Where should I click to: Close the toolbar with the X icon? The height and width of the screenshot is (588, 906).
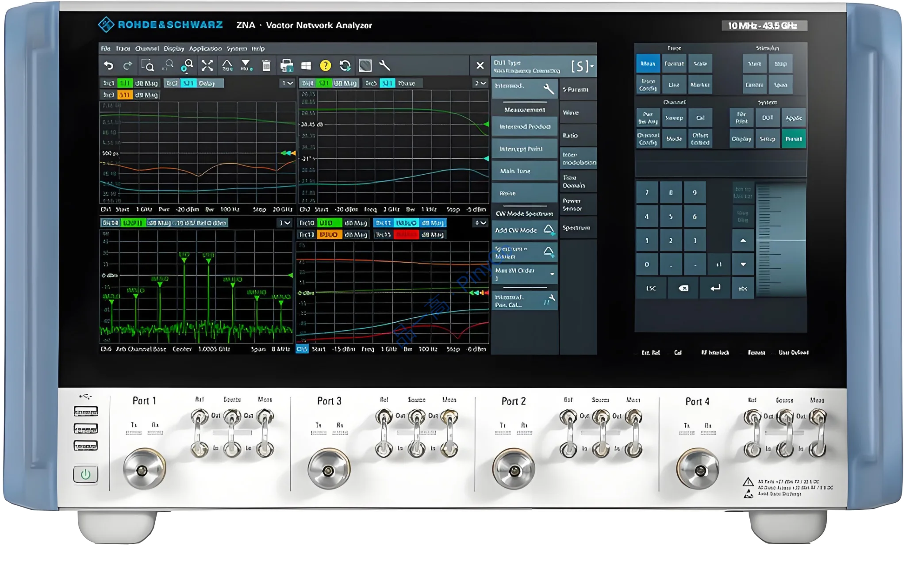480,66
